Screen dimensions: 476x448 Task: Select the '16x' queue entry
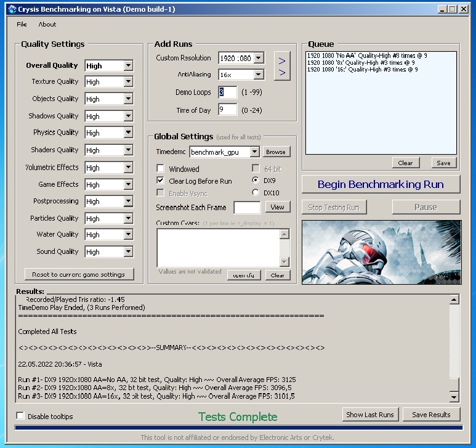[363, 70]
